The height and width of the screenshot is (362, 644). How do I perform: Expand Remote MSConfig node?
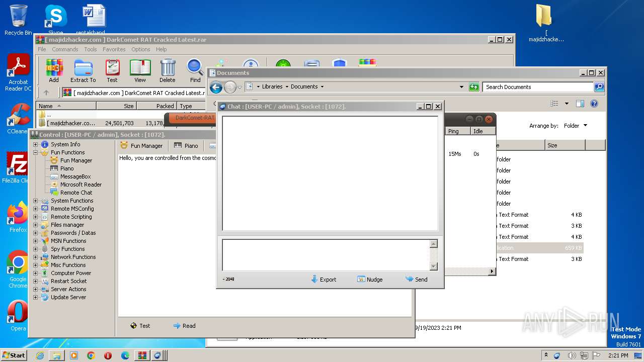pyautogui.click(x=36, y=209)
